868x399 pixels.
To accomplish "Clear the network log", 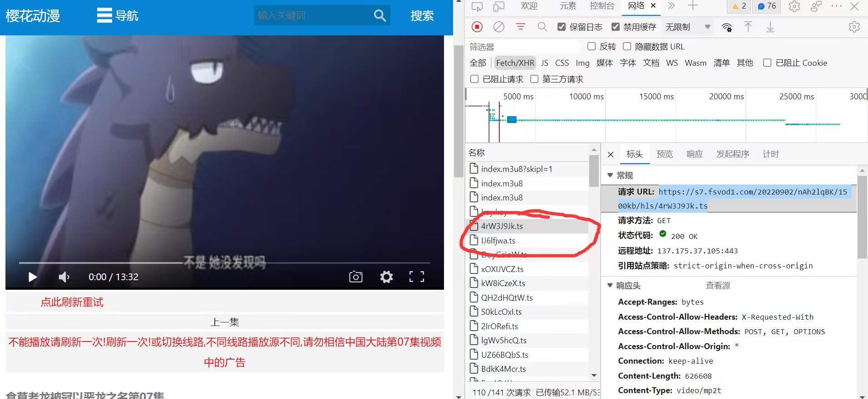I will (x=498, y=27).
